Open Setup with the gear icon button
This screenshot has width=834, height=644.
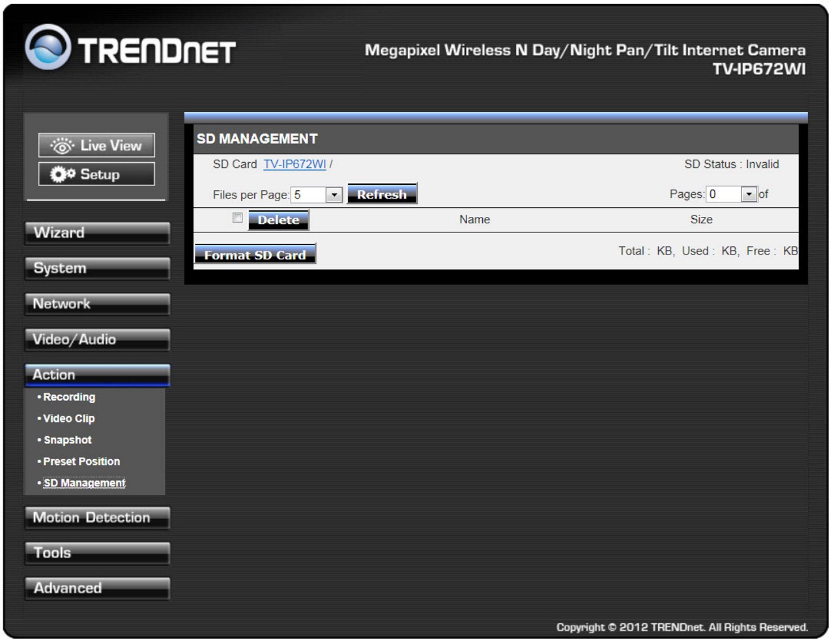tap(96, 174)
